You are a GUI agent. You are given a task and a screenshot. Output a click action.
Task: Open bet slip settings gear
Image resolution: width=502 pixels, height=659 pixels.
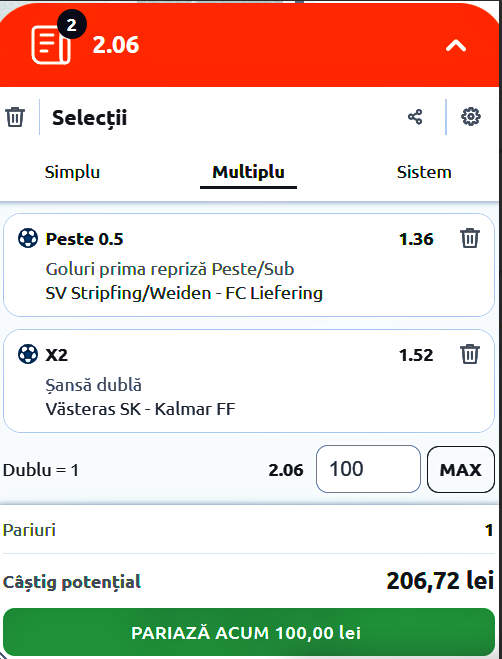click(x=471, y=116)
